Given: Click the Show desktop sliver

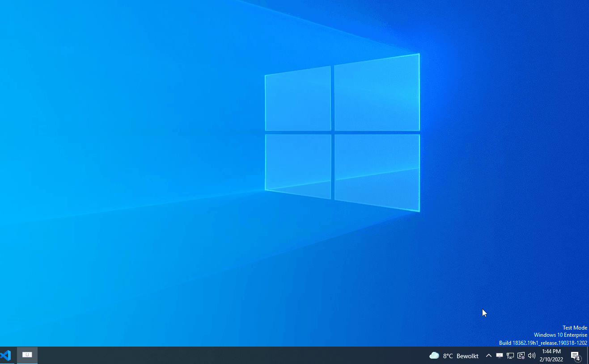Looking at the screenshot, I should [588, 356].
